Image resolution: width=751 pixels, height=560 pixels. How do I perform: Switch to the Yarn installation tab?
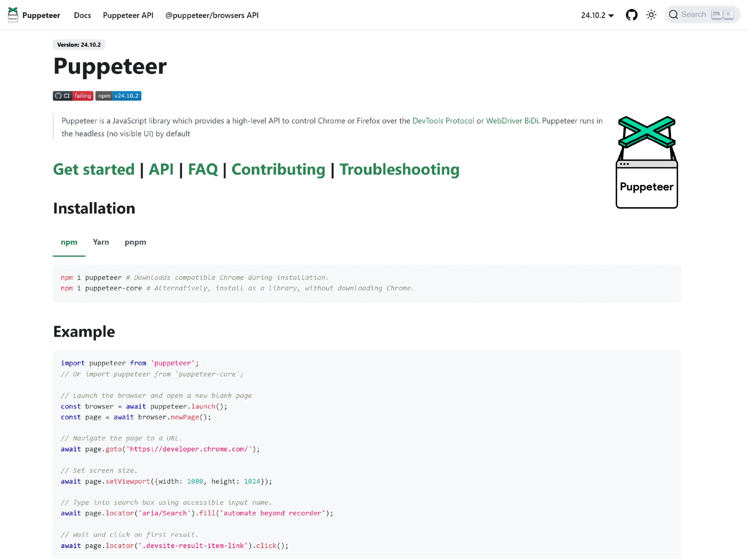101,243
